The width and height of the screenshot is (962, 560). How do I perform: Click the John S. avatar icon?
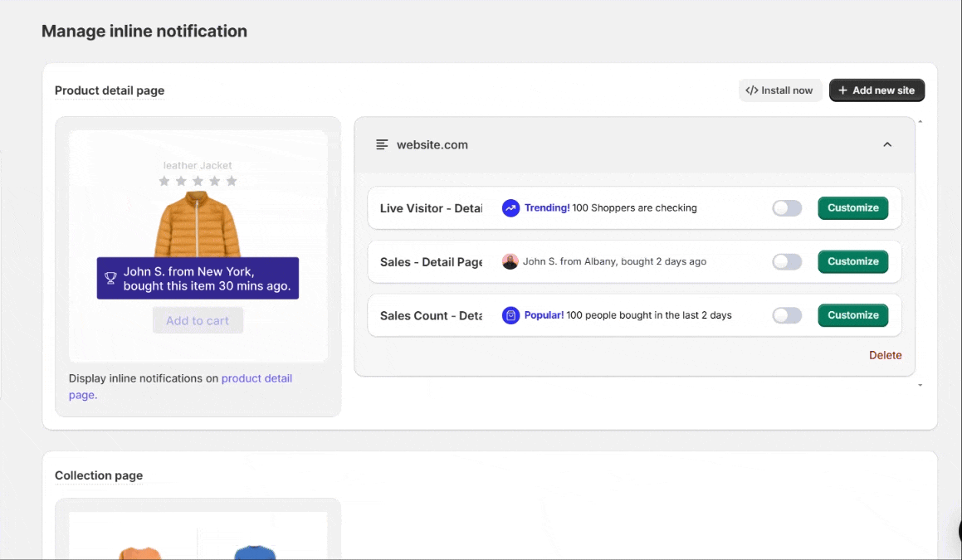point(510,261)
